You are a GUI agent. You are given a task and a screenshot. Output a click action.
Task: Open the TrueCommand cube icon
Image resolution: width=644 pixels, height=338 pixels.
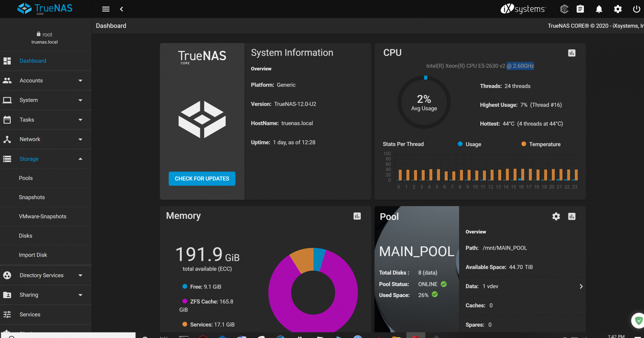pyautogui.click(x=564, y=9)
